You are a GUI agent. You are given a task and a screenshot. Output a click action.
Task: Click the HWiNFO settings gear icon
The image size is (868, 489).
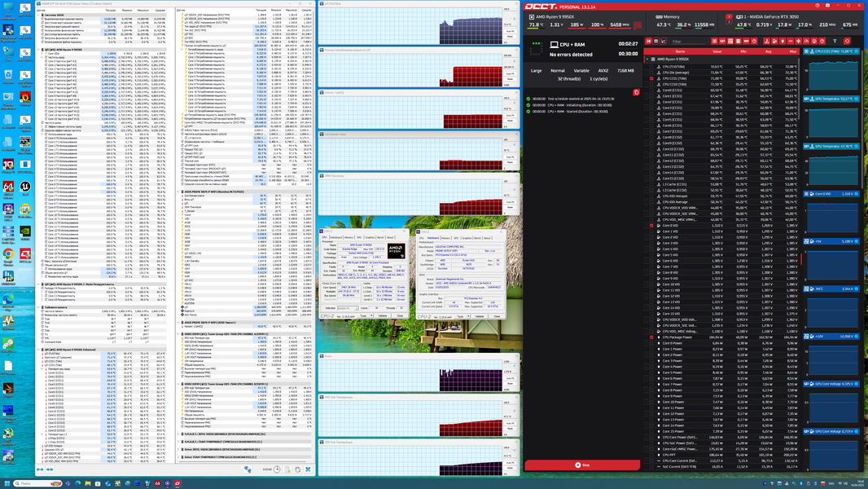(298, 469)
